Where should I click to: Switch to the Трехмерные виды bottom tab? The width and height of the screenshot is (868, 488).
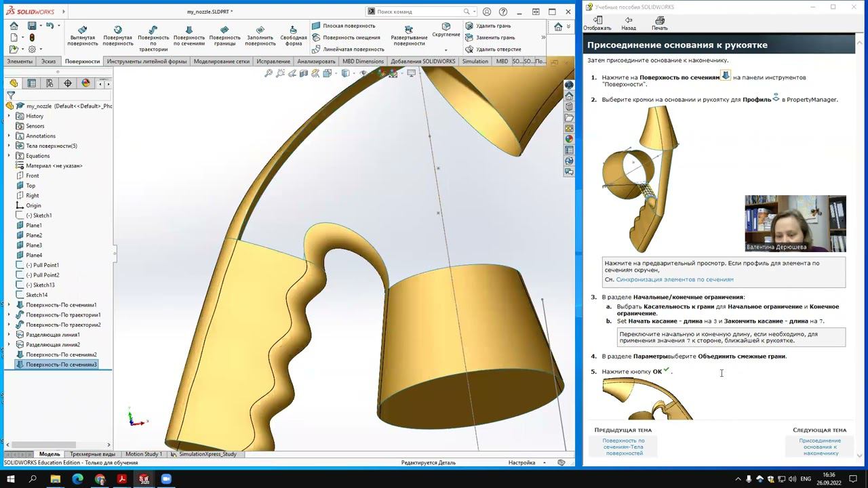tap(92, 454)
